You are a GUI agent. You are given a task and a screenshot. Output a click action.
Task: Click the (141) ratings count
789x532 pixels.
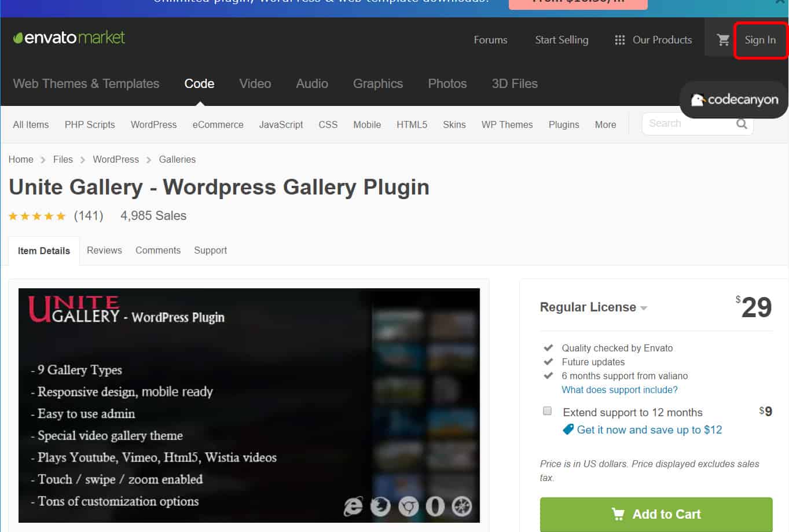tap(89, 216)
